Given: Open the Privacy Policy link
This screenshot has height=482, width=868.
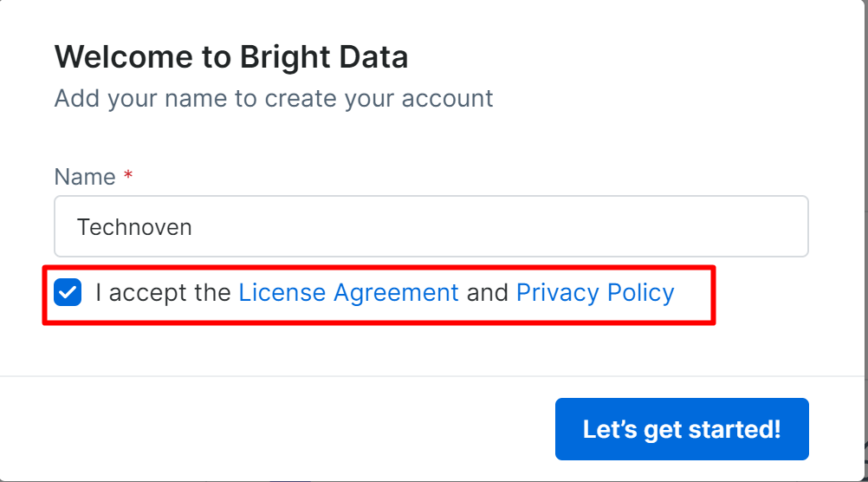Looking at the screenshot, I should pos(595,293).
